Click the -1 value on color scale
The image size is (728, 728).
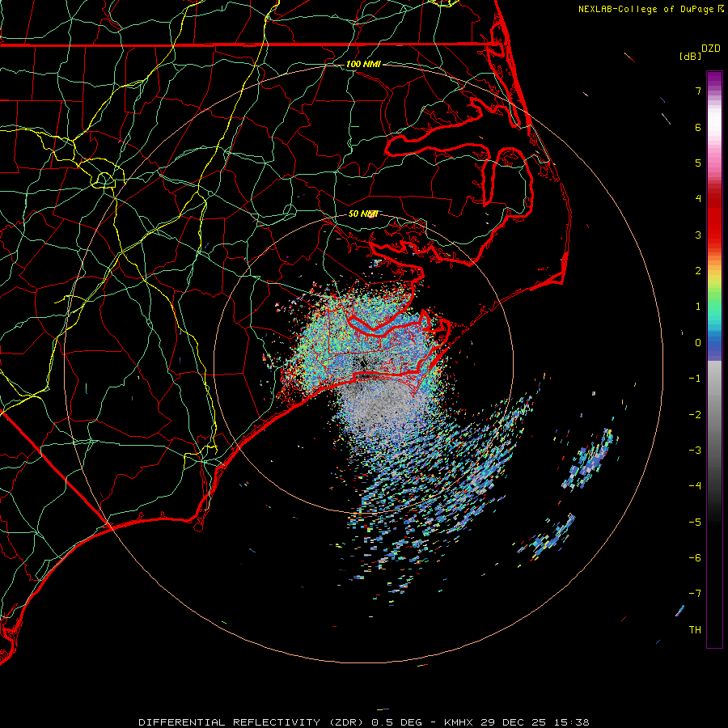coord(695,379)
